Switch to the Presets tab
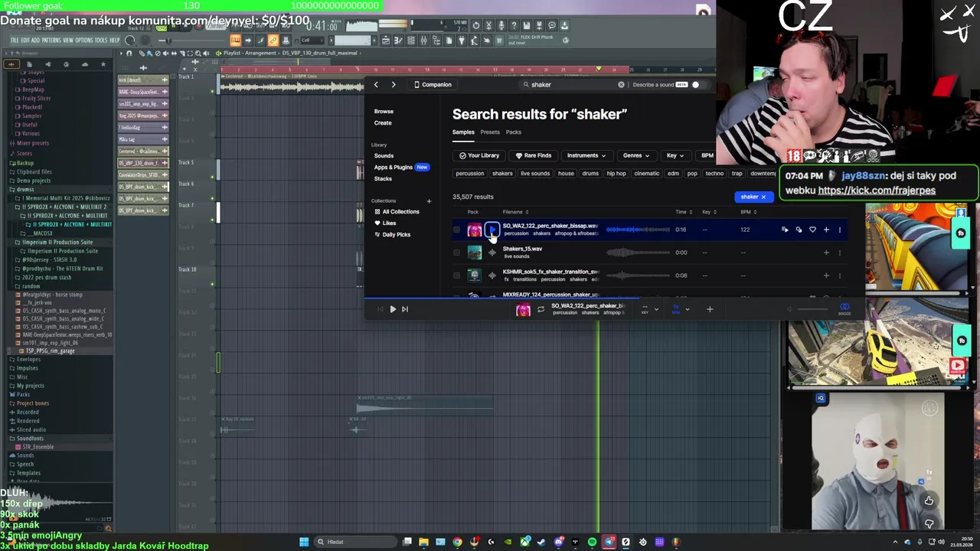Screen dimensions: 980x551 [490, 132]
